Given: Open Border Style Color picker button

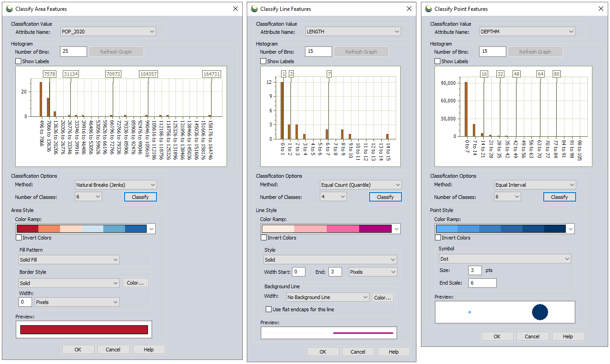Looking at the screenshot, I should pyautogui.click(x=135, y=283).
